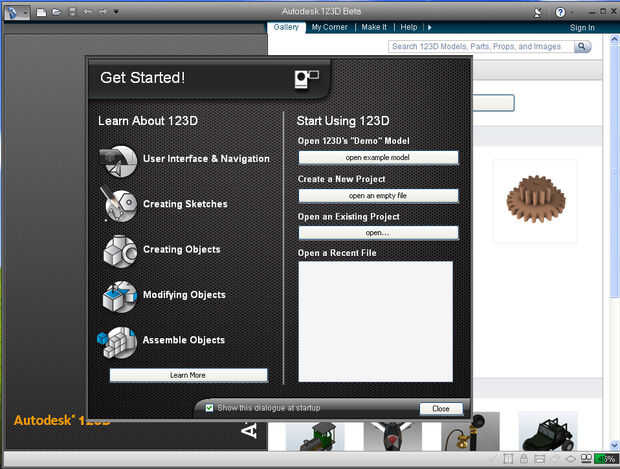Open the Modifying Objects tutorial icon

click(x=119, y=297)
